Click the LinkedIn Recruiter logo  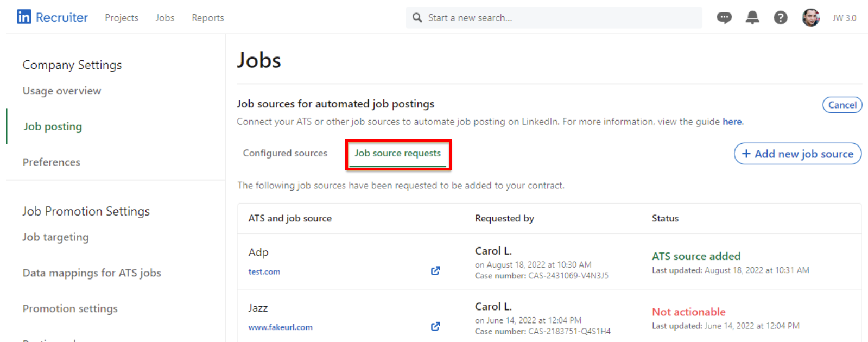(x=52, y=17)
